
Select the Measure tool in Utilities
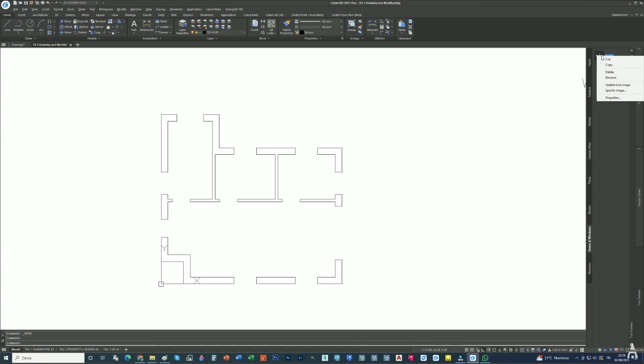click(372, 26)
